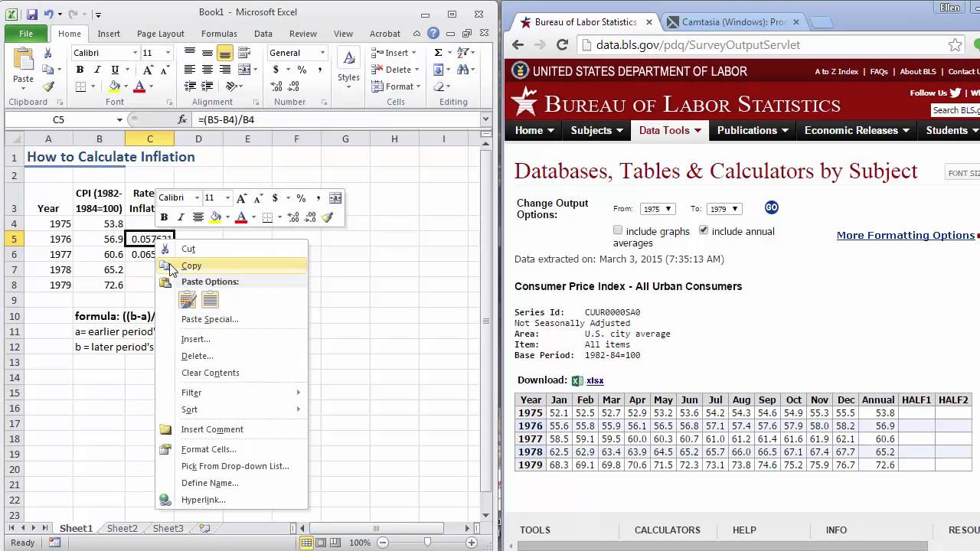Click the ribbon Increase Indent icon
This screenshot has width=980, height=551.
207,86
